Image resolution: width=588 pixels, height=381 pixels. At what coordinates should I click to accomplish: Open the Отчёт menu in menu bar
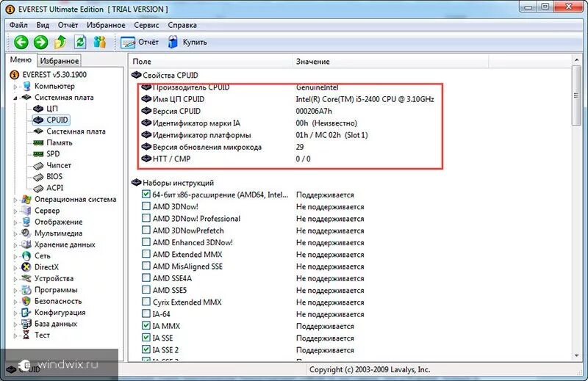68,25
